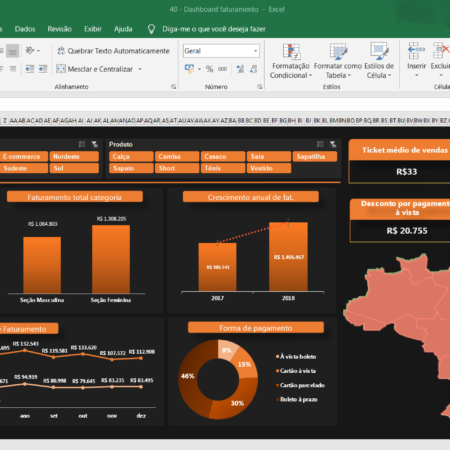The width and height of the screenshot is (450, 450).
Task: Toggle Sudeste slicer item
Action: (x=23, y=168)
